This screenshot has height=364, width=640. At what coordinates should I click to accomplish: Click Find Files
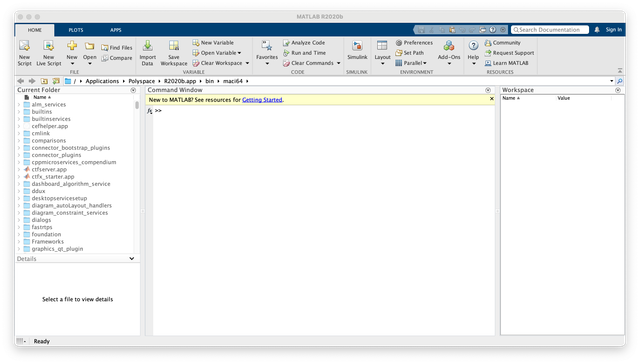pyautogui.click(x=117, y=48)
